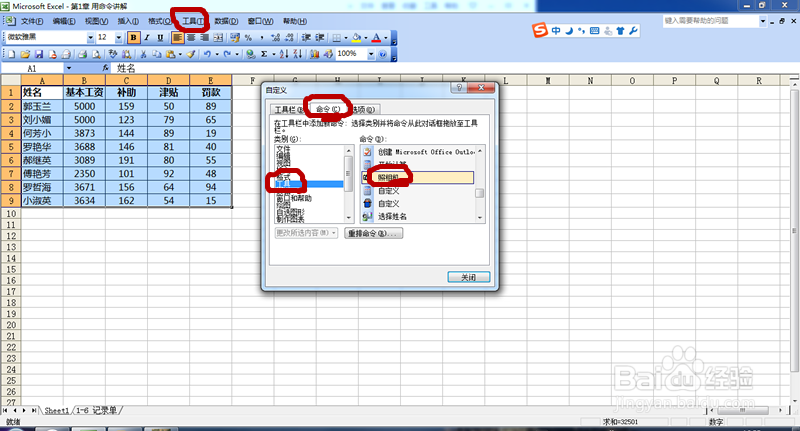
Task: Open the font size dropdown
Action: [x=118, y=37]
